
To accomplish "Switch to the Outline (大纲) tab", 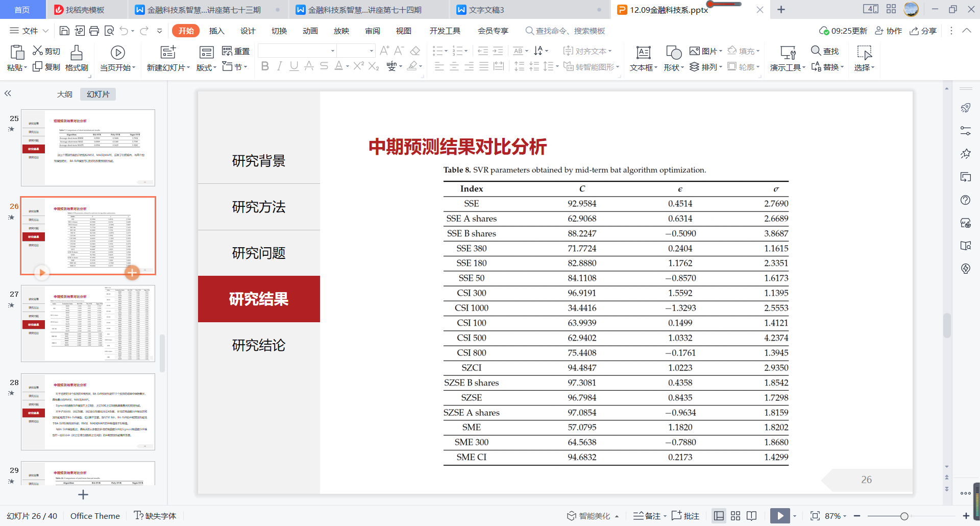I will [64, 94].
